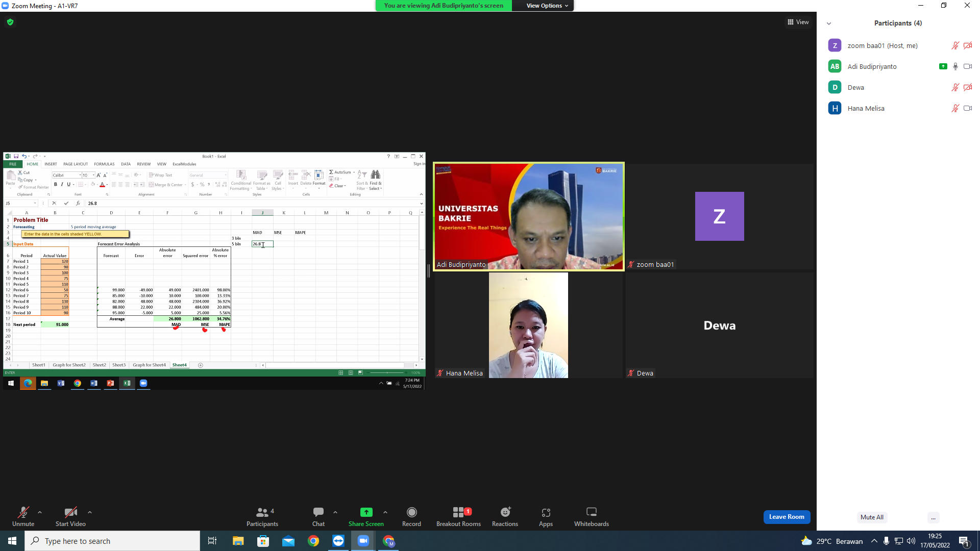
Task: Open TeamViewer from the taskbar
Action: 338,541
